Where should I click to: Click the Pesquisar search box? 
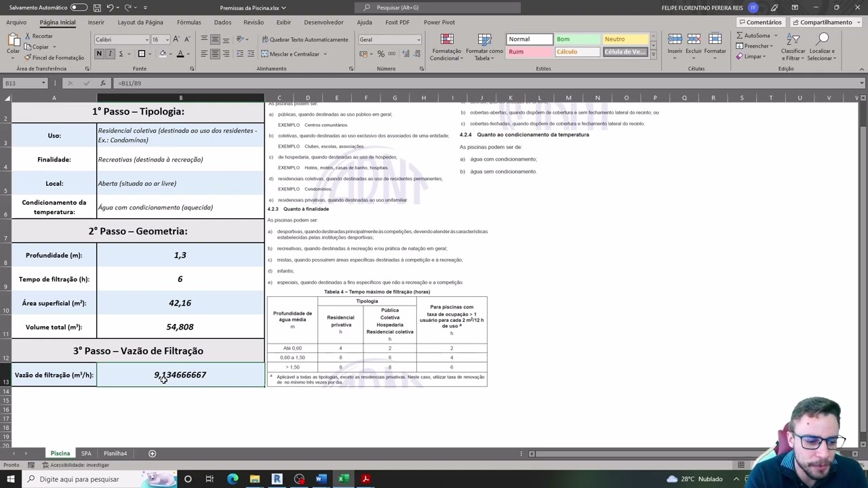click(437, 7)
